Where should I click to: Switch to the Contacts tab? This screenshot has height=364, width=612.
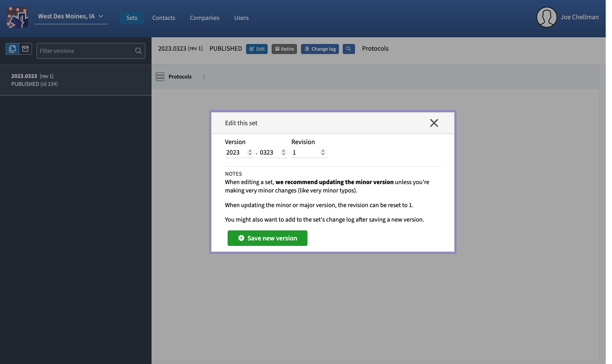pos(163,18)
